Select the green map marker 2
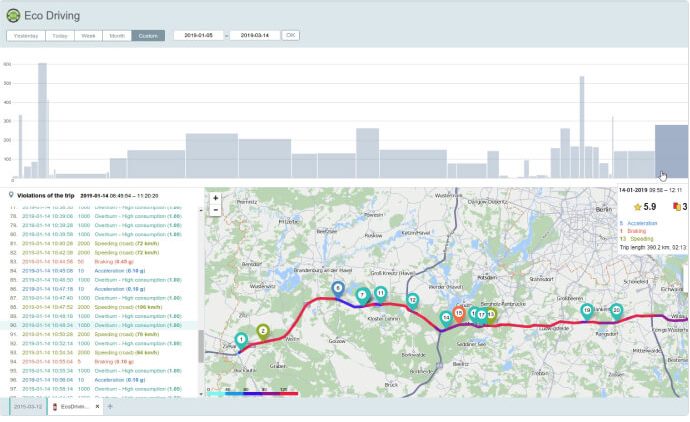This screenshot has height=422, width=690. click(x=263, y=331)
